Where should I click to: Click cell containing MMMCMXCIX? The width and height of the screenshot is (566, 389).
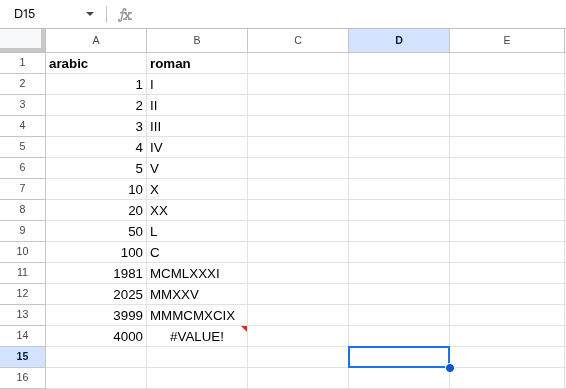point(197,315)
